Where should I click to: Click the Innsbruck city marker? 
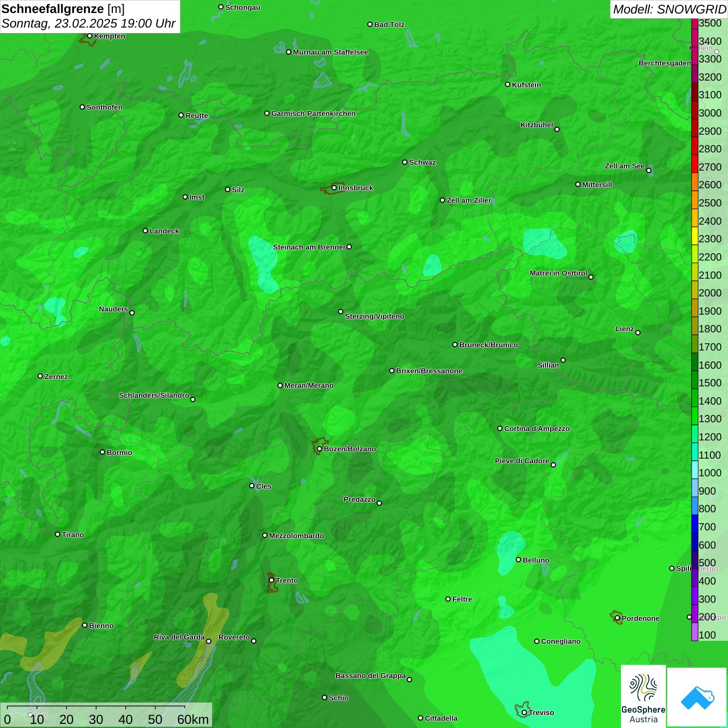pos(334,188)
